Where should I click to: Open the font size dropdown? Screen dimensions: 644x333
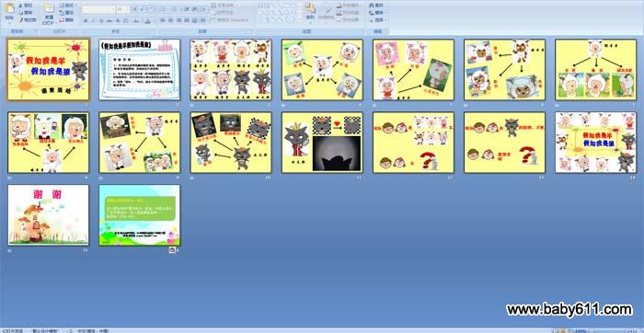click(x=122, y=8)
